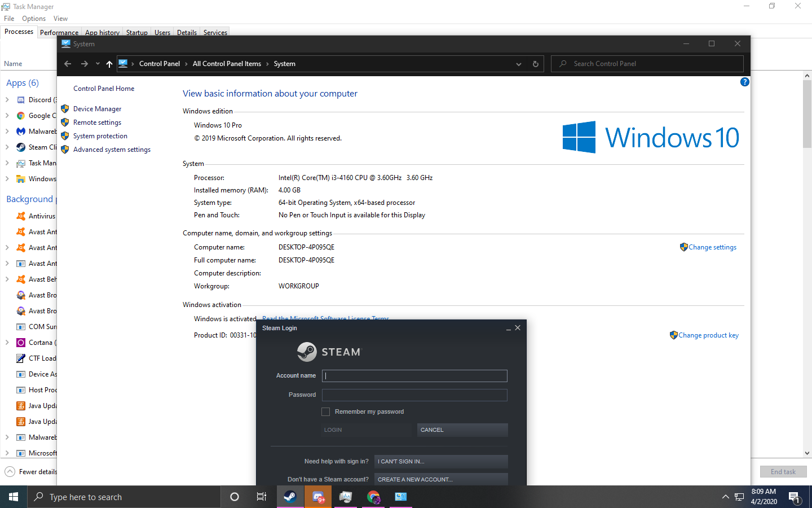
Task: Expand the Cortana process row
Action: tap(7, 343)
